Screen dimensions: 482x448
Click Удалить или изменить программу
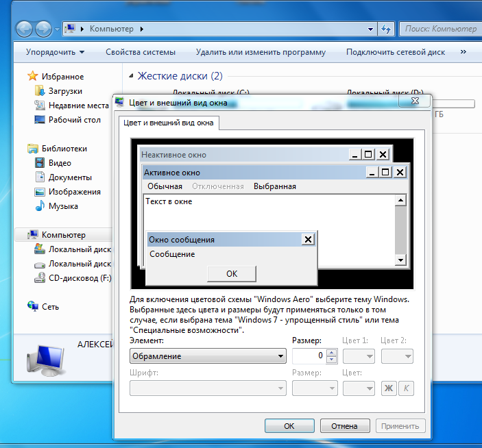click(261, 52)
